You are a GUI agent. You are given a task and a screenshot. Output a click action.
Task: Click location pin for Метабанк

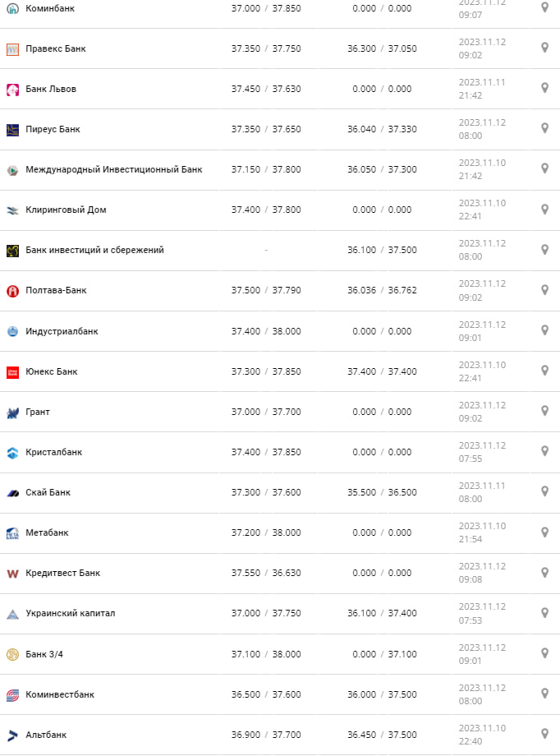(544, 532)
